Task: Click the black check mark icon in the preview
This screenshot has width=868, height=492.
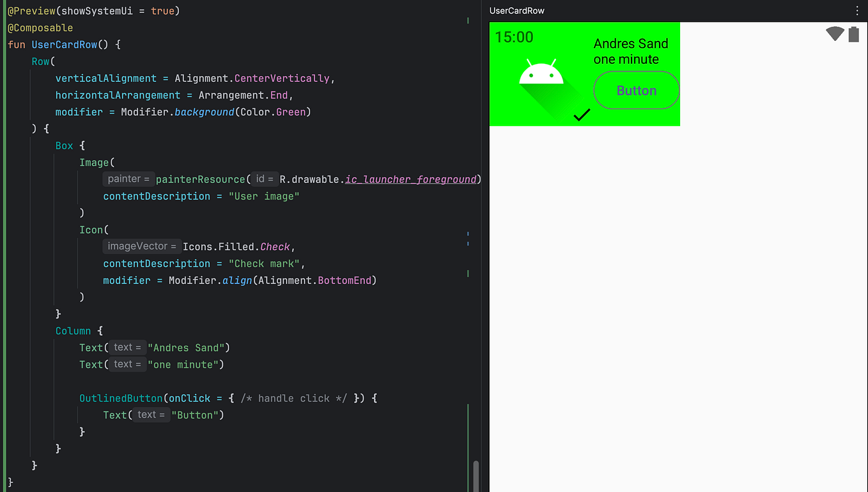Action: pos(582,115)
